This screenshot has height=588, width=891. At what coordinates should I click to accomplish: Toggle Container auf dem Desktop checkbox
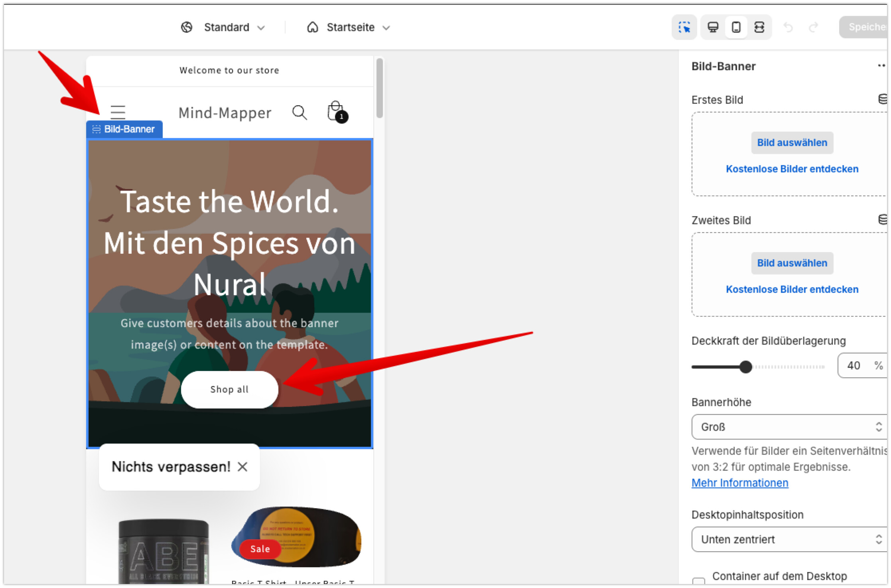(699, 581)
